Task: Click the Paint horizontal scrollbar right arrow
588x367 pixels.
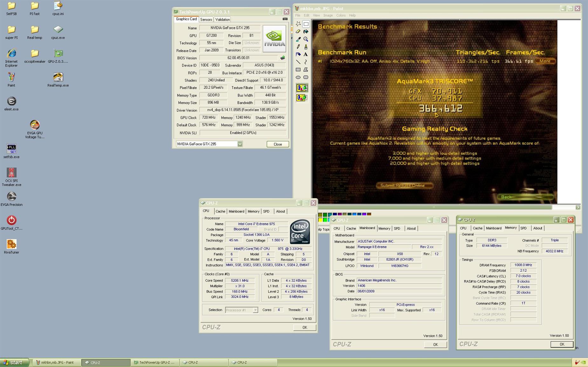Action: (x=578, y=207)
